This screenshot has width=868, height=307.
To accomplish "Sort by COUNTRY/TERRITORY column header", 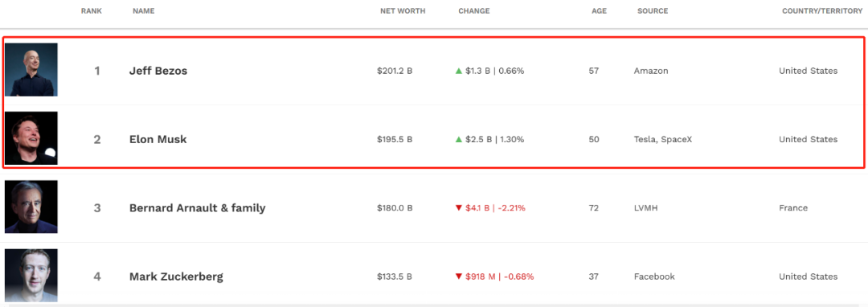I will 822,11.
